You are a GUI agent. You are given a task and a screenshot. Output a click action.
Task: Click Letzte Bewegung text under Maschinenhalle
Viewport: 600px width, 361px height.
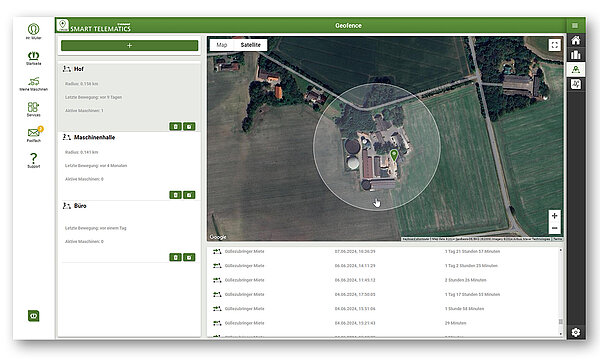(96, 166)
